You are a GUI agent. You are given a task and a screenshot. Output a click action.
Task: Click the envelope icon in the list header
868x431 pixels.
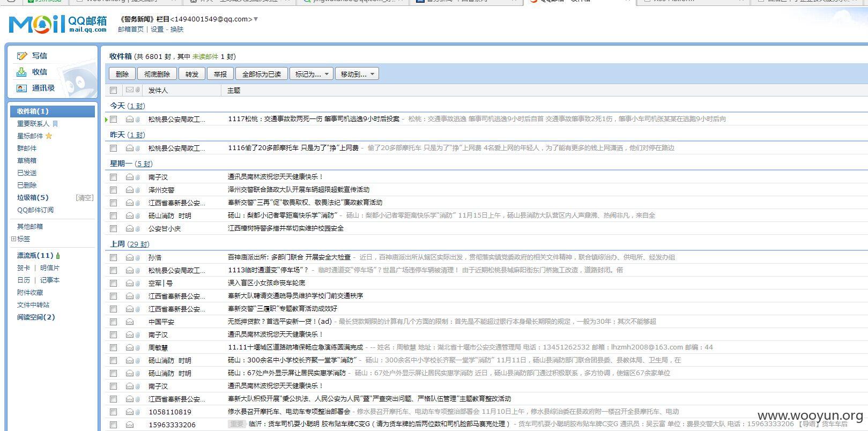click(129, 90)
